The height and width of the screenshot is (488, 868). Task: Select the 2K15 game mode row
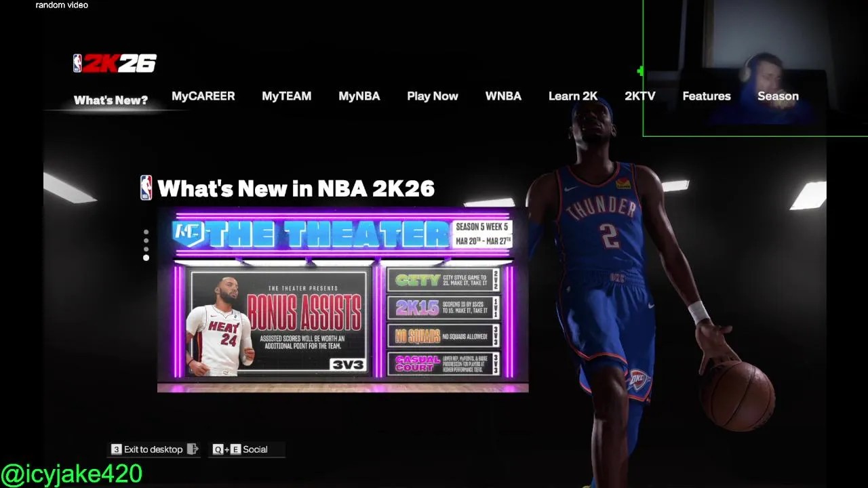pyautogui.click(x=443, y=308)
